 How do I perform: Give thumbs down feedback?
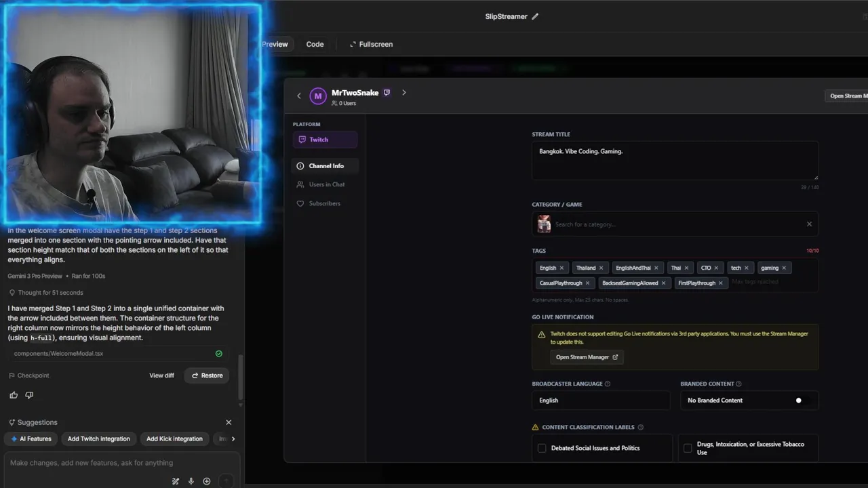click(29, 395)
